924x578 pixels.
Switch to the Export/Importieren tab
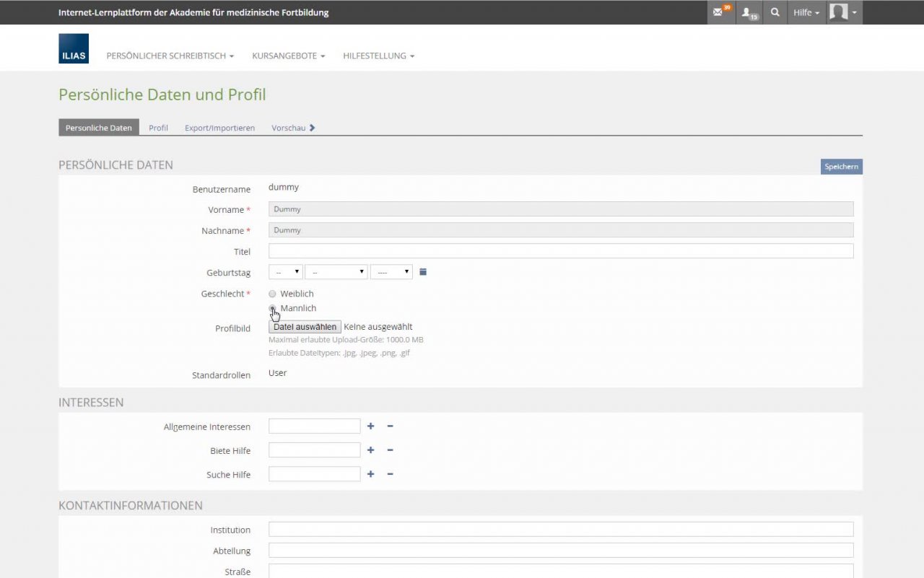point(219,128)
